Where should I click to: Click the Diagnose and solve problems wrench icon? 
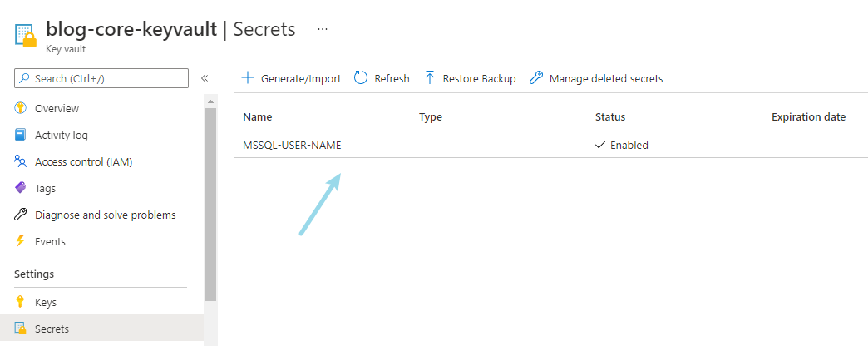(21, 215)
